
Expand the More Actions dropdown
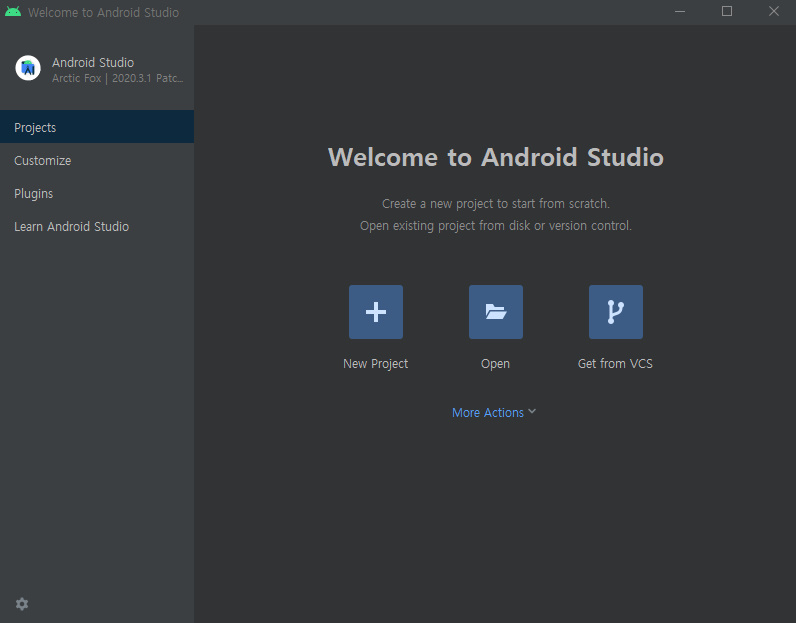click(x=493, y=412)
